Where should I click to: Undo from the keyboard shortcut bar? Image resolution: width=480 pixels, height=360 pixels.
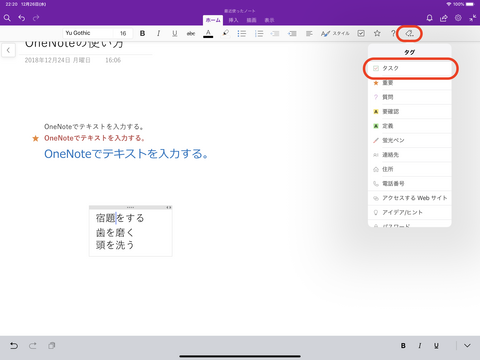pos(14,346)
